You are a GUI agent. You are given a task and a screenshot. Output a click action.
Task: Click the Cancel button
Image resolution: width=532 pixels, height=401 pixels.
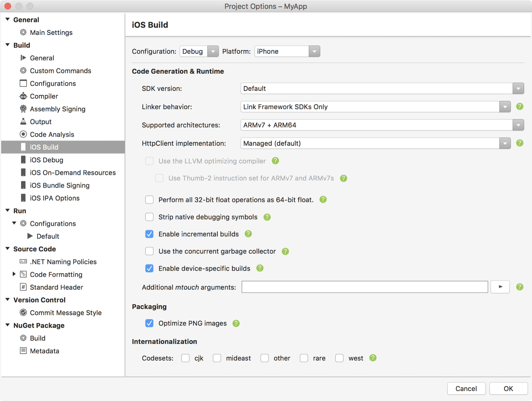[466, 388]
